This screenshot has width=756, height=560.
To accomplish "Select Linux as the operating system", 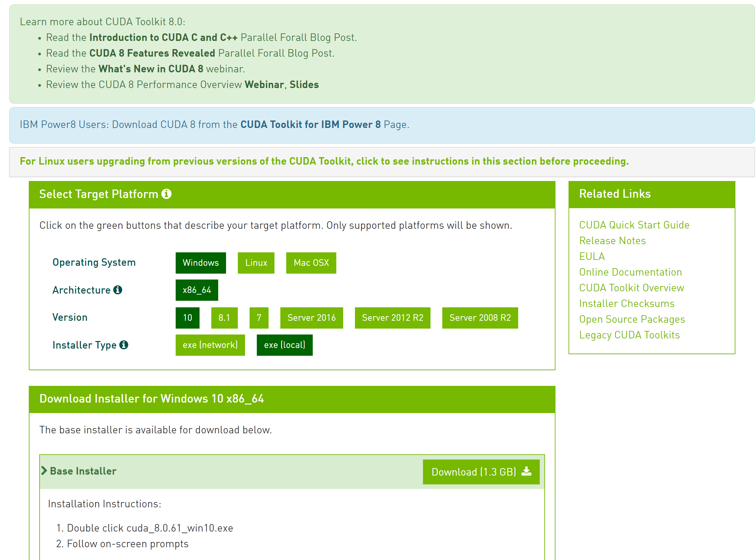I will 256,263.
